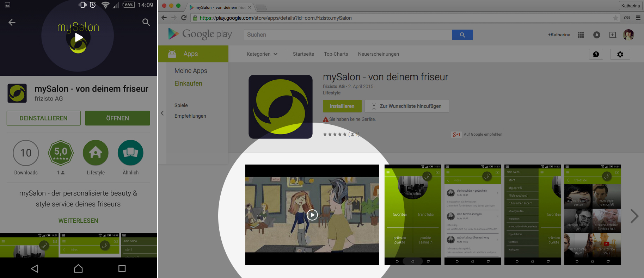Open a new browser tab
This screenshot has width=644, height=278.
coord(261,7)
